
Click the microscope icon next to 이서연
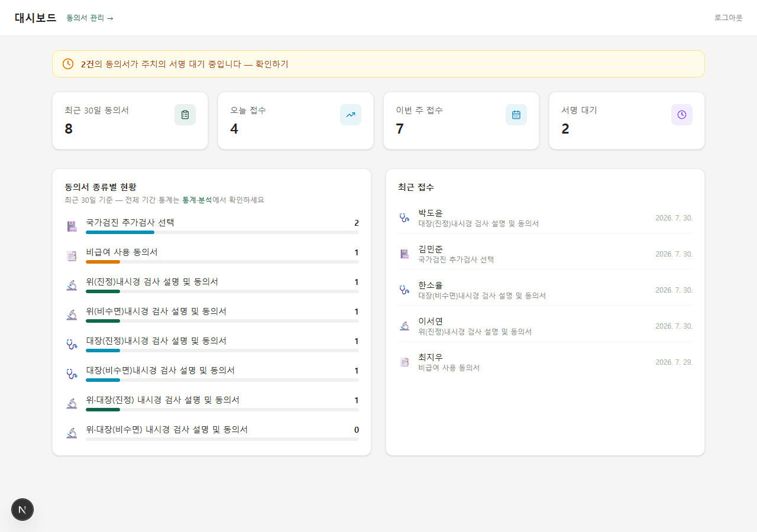click(405, 326)
